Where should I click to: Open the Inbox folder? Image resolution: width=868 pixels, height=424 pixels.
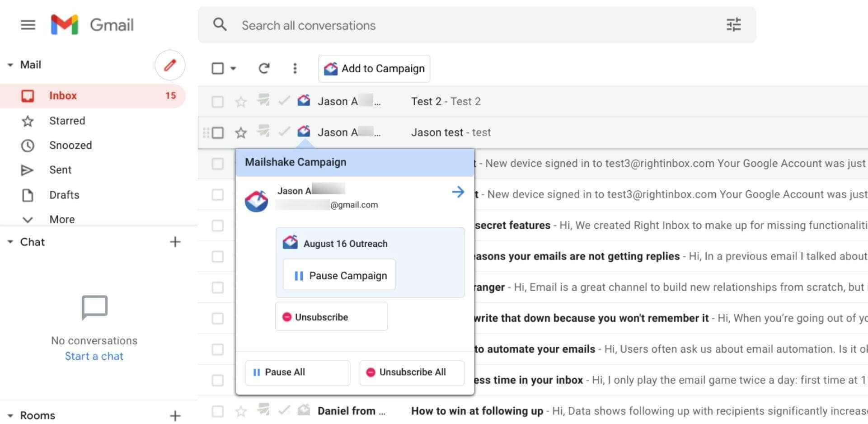(x=93, y=96)
